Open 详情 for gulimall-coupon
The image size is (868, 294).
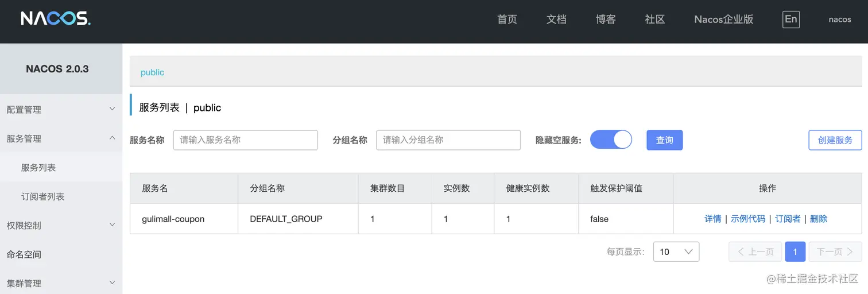(x=712, y=219)
